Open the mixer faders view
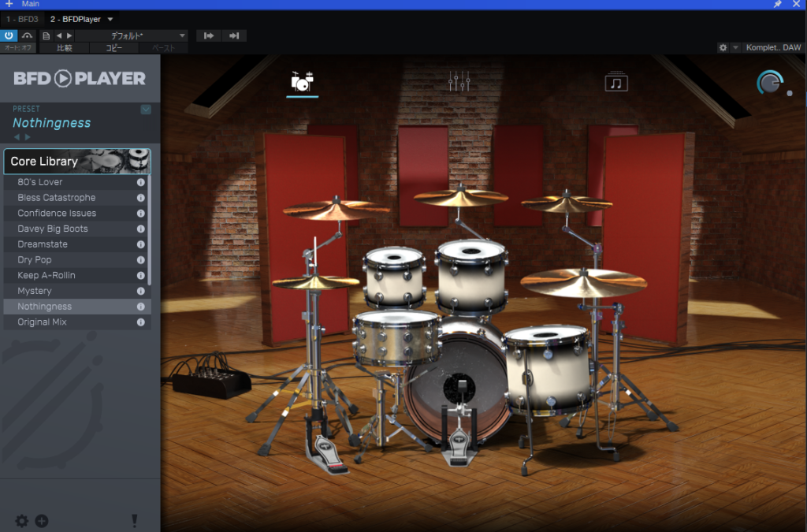Screen dimensions: 807x532 (459, 81)
